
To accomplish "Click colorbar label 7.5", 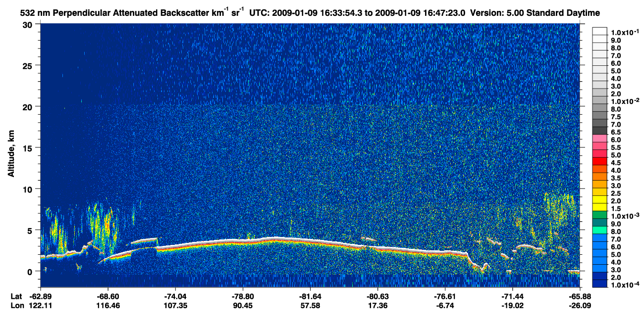I will pos(617,117).
